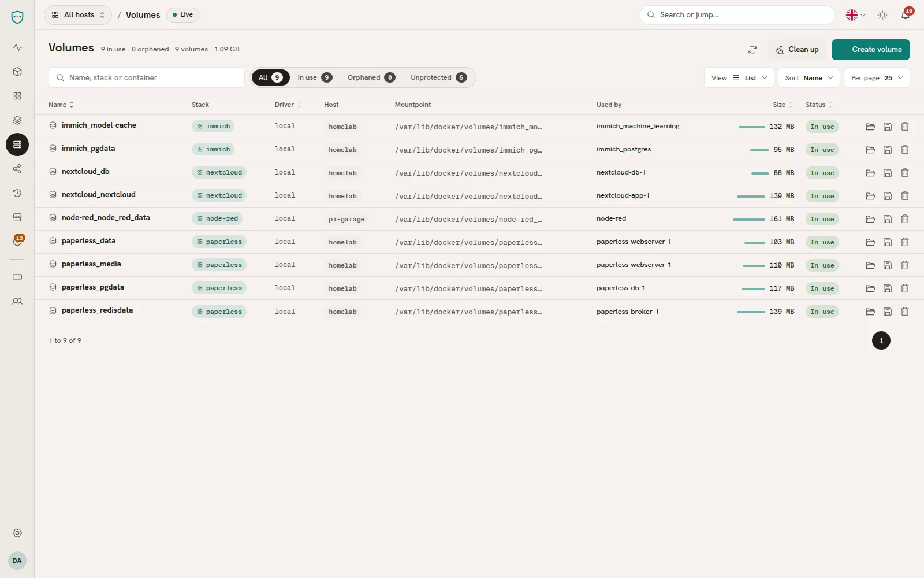This screenshot has width=924, height=578.
Task: Open the stacks layers icon in the sidebar
Action: 17,120
